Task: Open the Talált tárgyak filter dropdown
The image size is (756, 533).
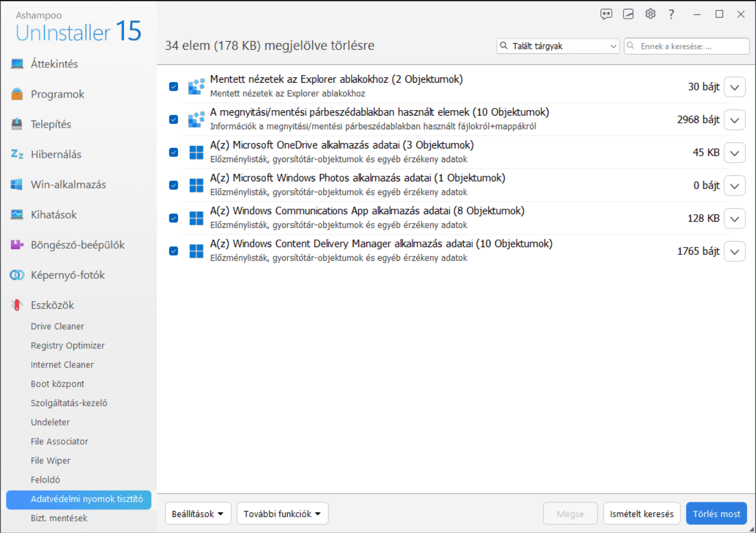Action: (x=558, y=46)
